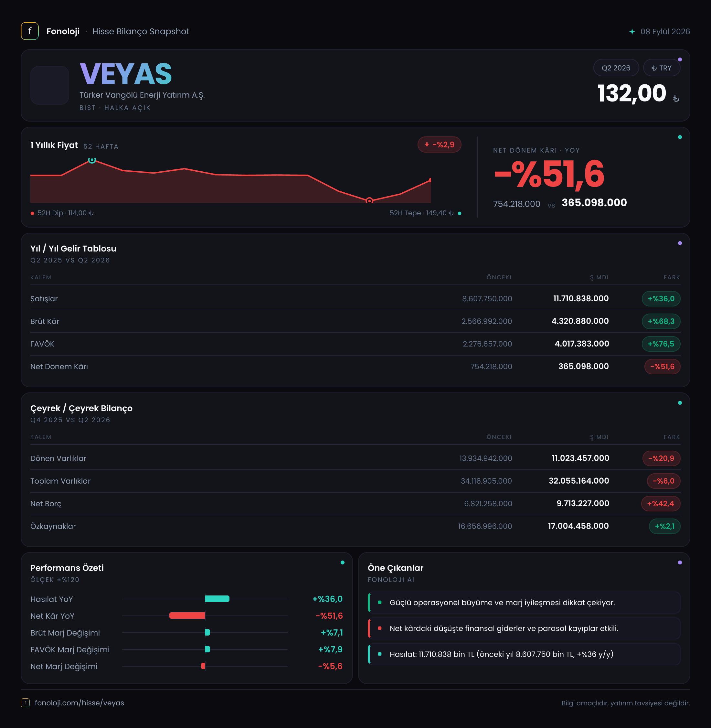Click the value 17.004.458.000
The height and width of the screenshot is (728, 711).
click(578, 526)
